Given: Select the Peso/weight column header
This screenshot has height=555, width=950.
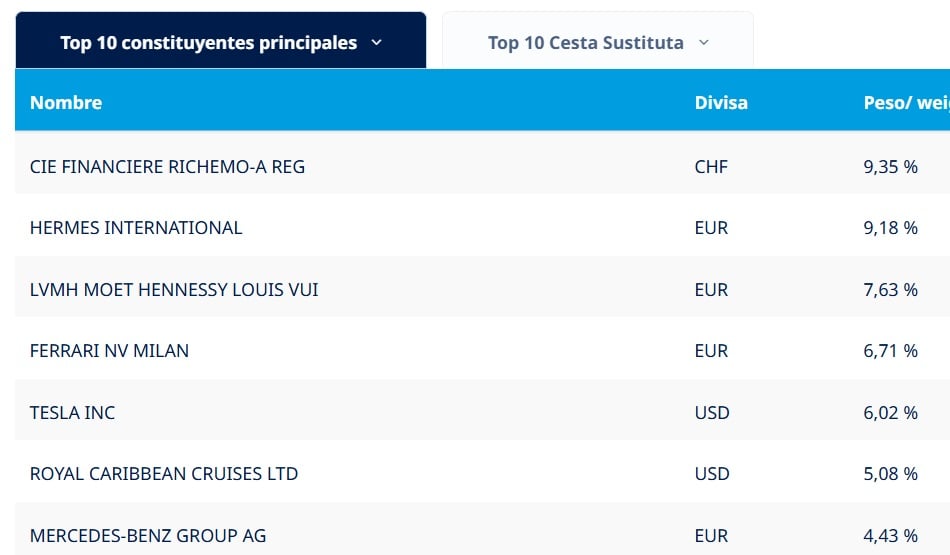Looking at the screenshot, I should point(904,102).
